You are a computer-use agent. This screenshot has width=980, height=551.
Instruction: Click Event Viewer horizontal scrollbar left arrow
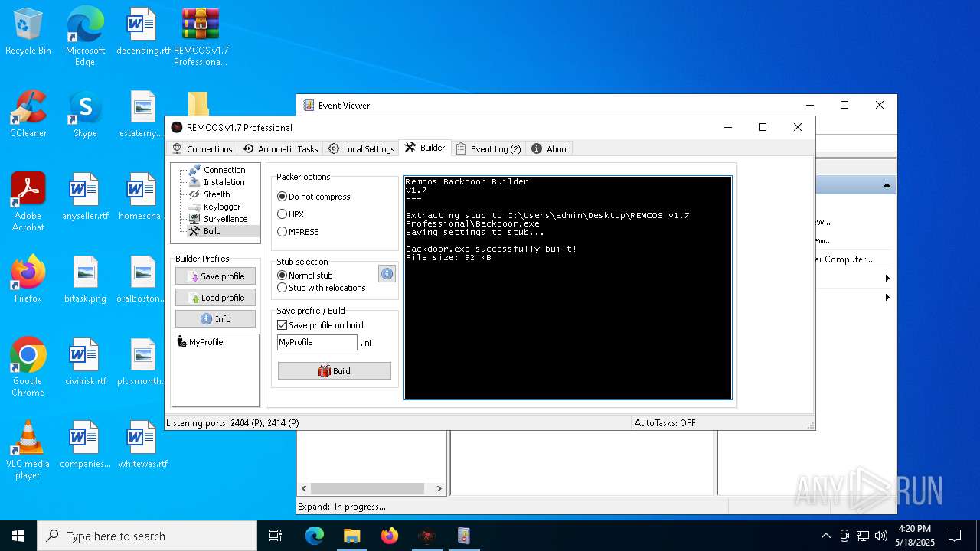pos(304,488)
